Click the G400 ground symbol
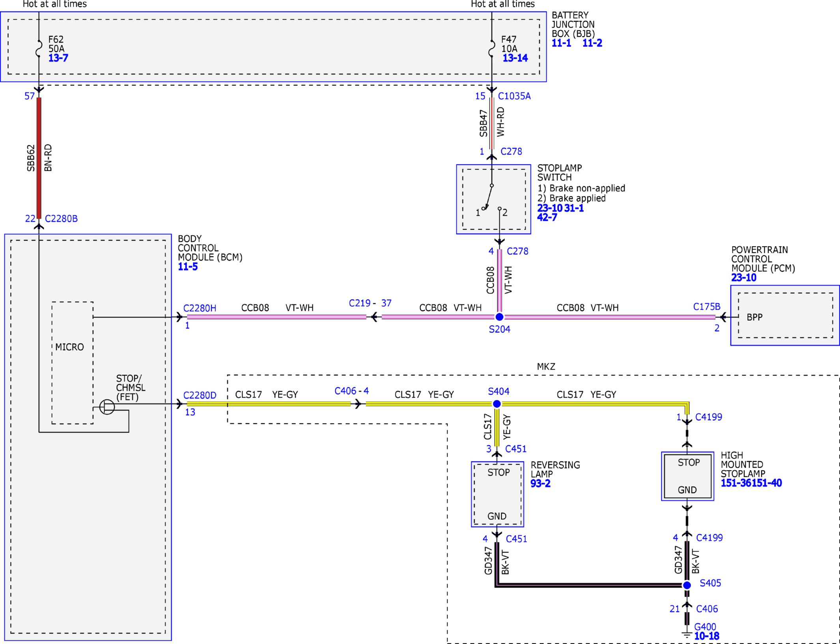This screenshot has height=644, width=840. point(687,635)
